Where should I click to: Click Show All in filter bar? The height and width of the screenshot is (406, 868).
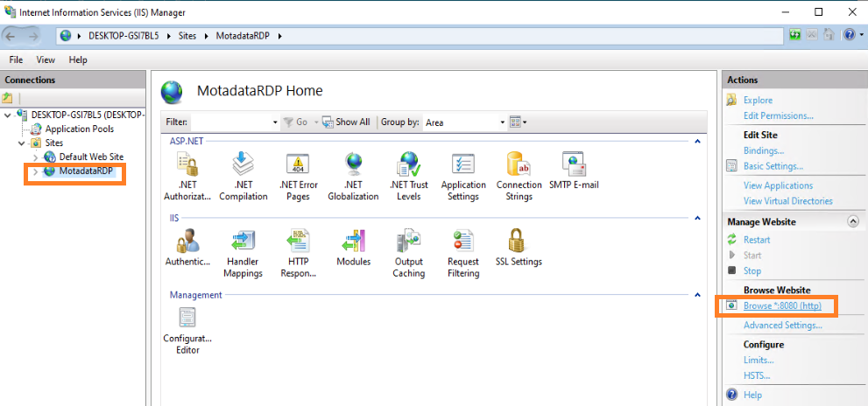[347, 122]
